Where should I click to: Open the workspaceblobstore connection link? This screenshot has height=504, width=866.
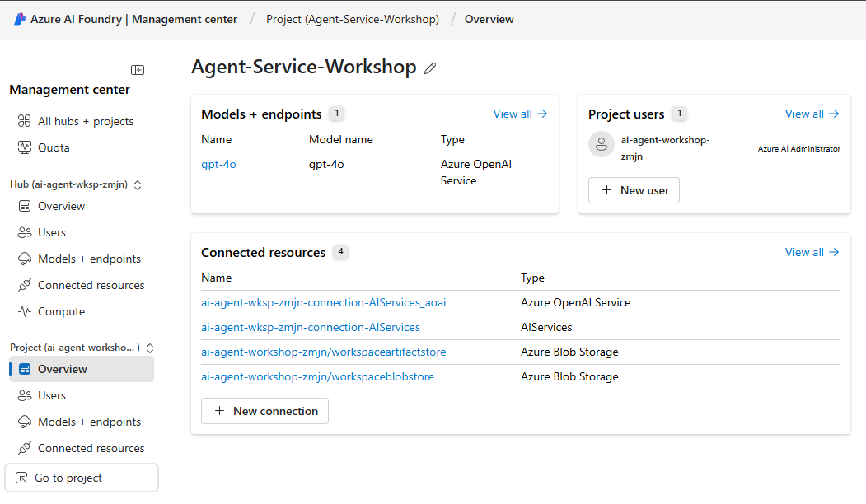pos(317,376)
